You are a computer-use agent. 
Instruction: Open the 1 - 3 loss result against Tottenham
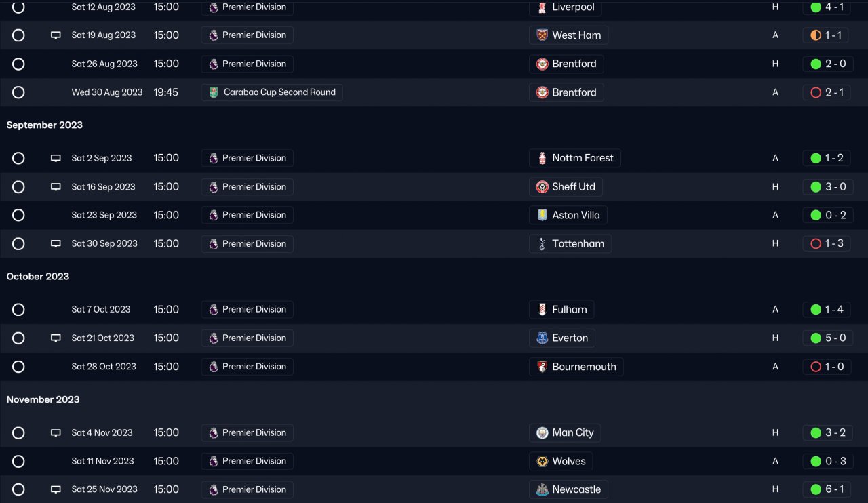(x=827, y=244)
